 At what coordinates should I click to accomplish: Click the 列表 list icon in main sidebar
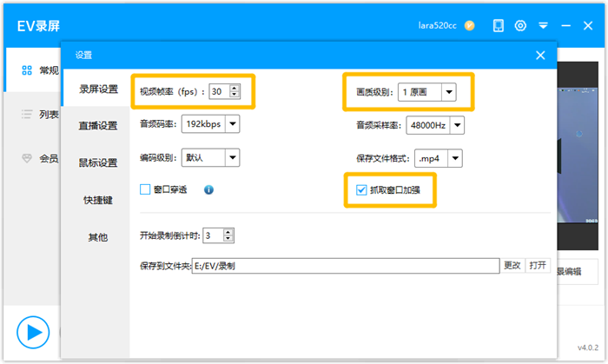coord(27,114)
